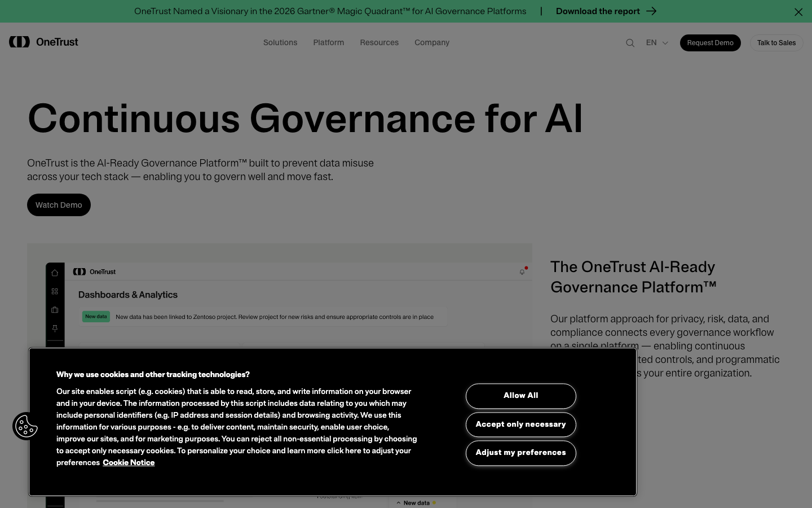
Task: Click the Continuous Governance for AI headline
Action: pos(305,119)
